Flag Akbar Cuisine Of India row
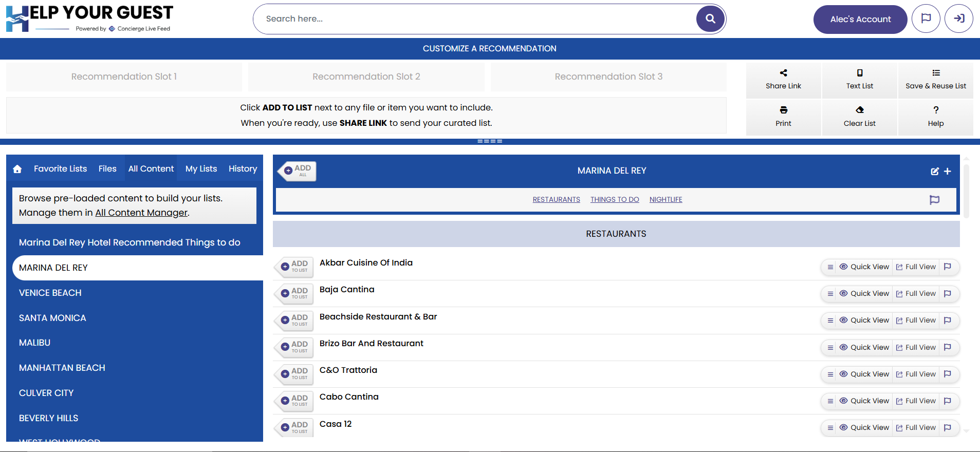 pos(948,267)
